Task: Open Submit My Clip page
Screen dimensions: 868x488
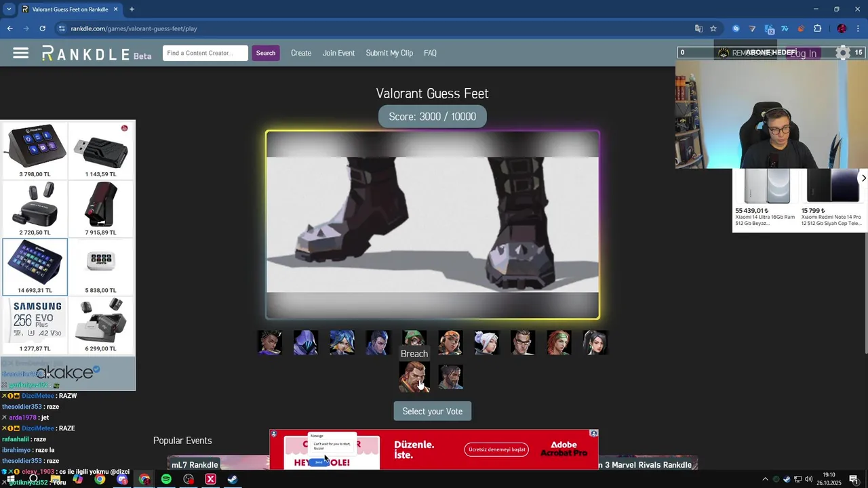Action: [389, 53]
